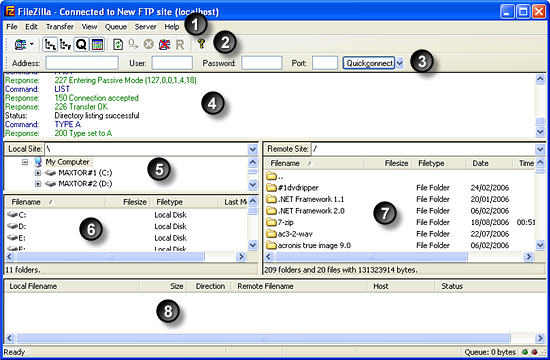The height and width of the screenshot is (360, 550).
Task: Select MAXTOR#1 (C:) drive in tree
Action: [85, 173]
